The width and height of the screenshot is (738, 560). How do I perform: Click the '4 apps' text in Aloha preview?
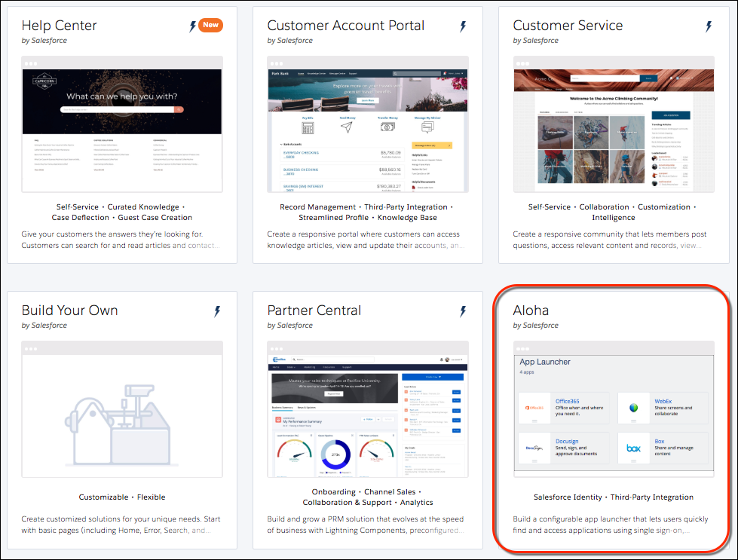[527, 372]
